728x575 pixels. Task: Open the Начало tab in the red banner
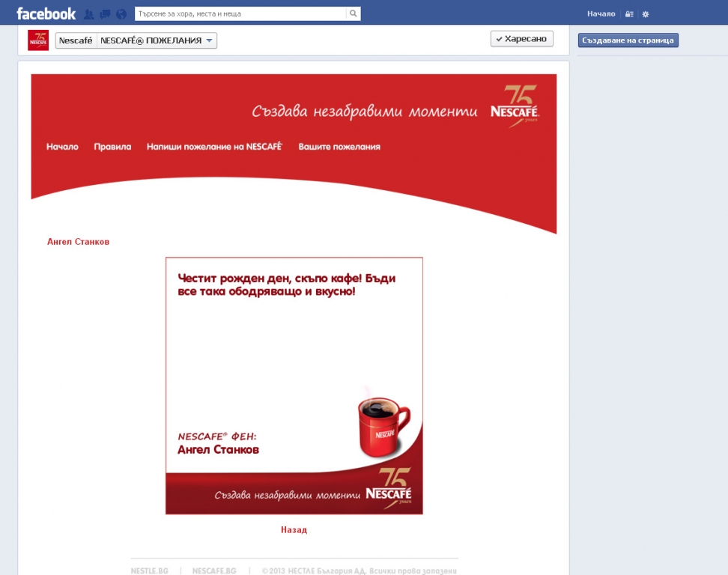pyautogui.click(x=62, y=147)
